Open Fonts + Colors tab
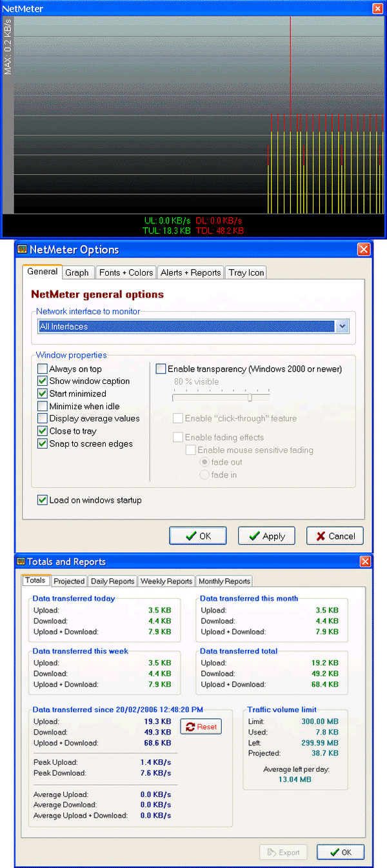This screenshot has width=387, height=868. point(126,272)
